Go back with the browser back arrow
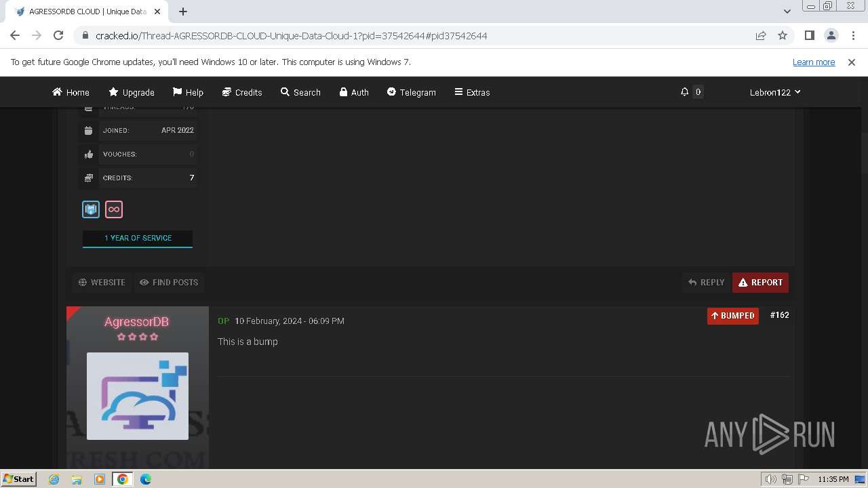868x488 pixels. (15, 35)
